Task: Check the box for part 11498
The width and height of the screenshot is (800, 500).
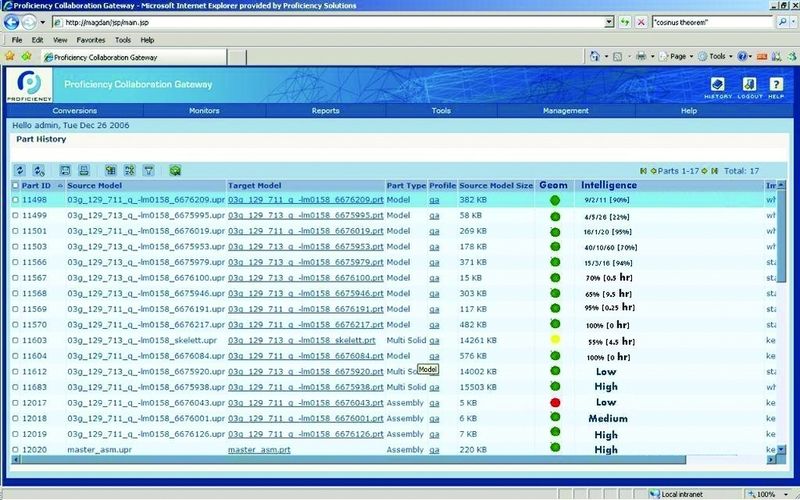Action: 15,200
